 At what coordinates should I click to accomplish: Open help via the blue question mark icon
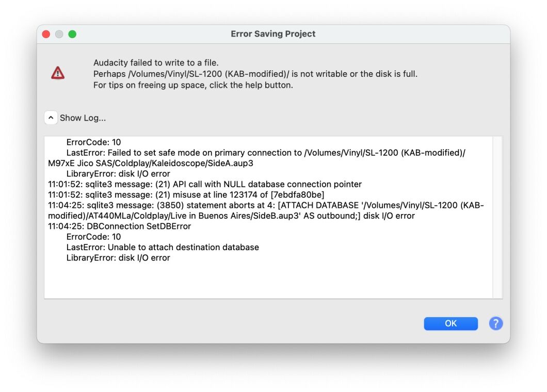coord(495,323)
